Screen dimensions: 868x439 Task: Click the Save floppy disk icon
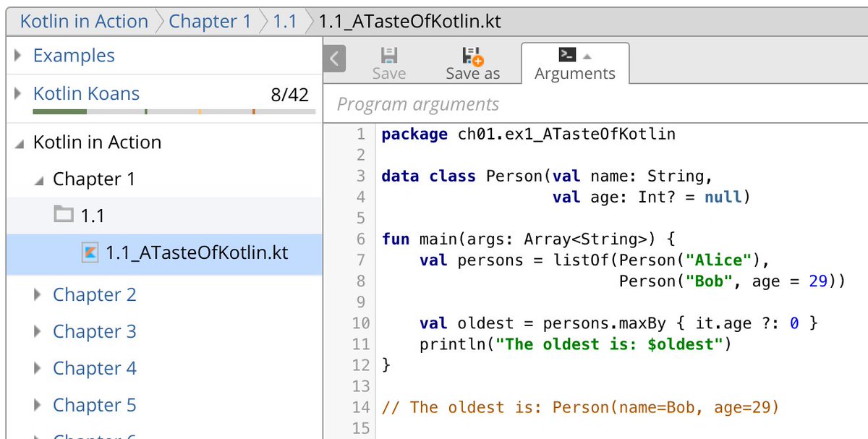click(389, 56)
